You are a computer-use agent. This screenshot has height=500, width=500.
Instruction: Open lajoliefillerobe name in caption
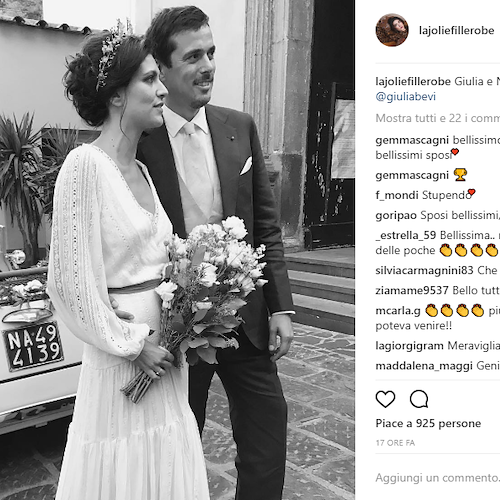coord(413,81)
